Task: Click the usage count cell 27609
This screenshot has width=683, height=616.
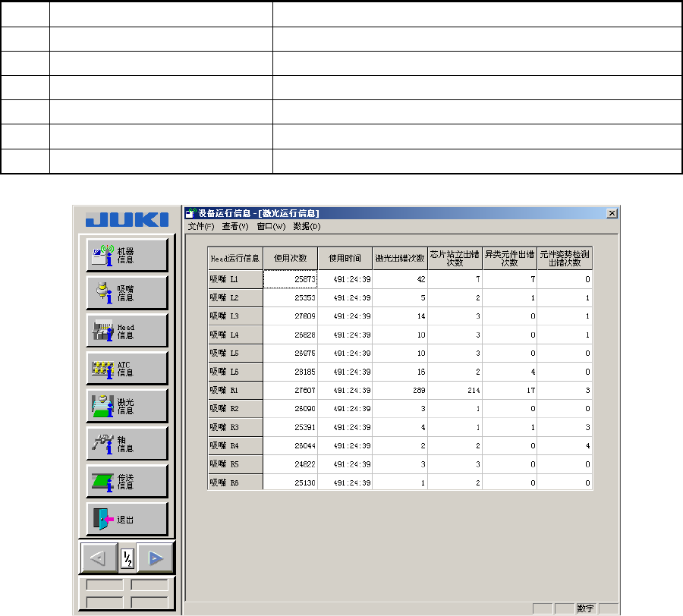Action: click(290, 316)
